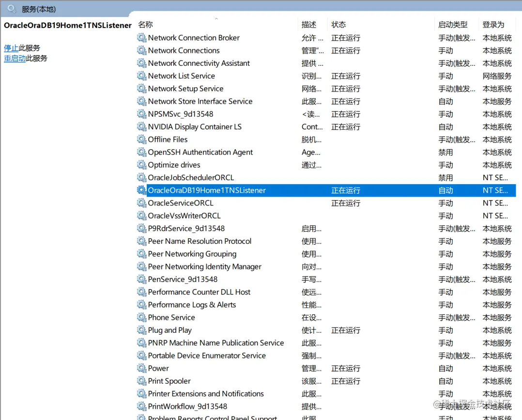
Task: Sort by the 启动类型 column header
Action: (453, 24)
